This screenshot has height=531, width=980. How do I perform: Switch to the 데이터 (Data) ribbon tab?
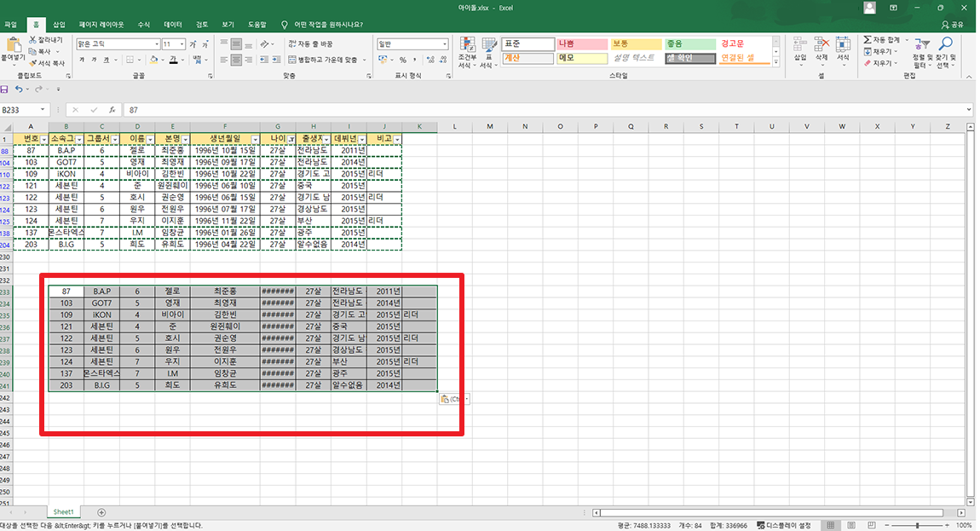173,25
